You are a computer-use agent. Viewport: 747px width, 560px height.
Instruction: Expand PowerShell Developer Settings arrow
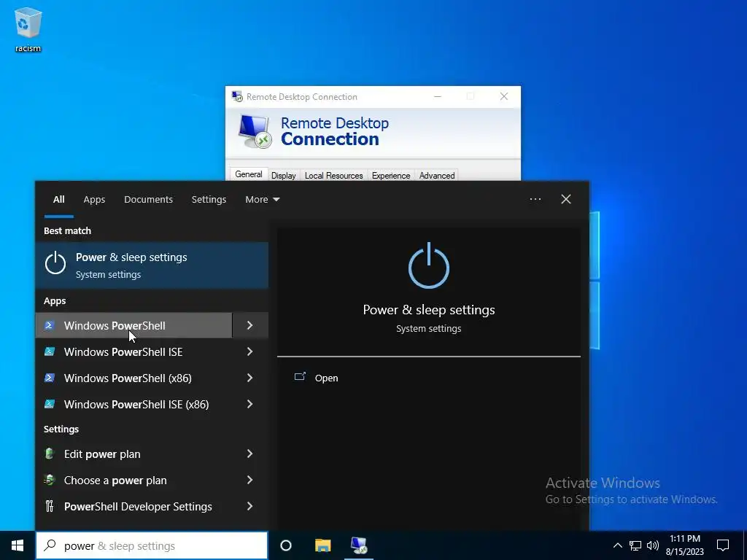pos(250,506)
